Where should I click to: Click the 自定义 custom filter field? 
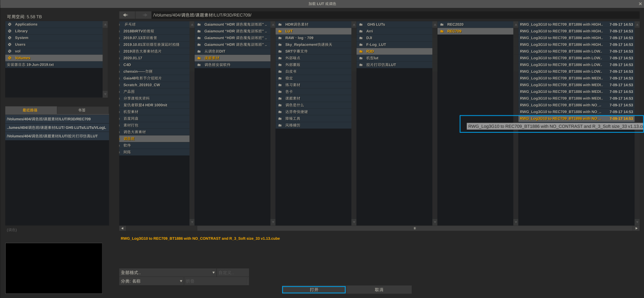coord(233,273)
